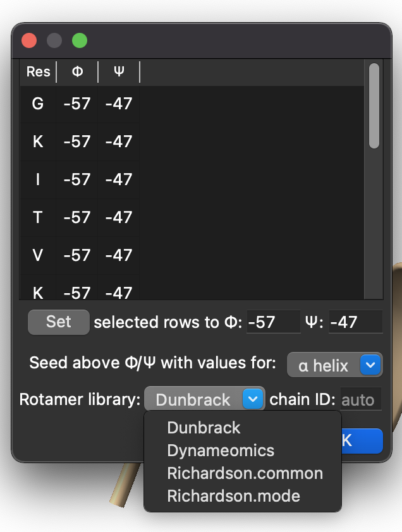The image size is (402, 532).
Task: Click the Φ value input field
Action: coord(273,322)
